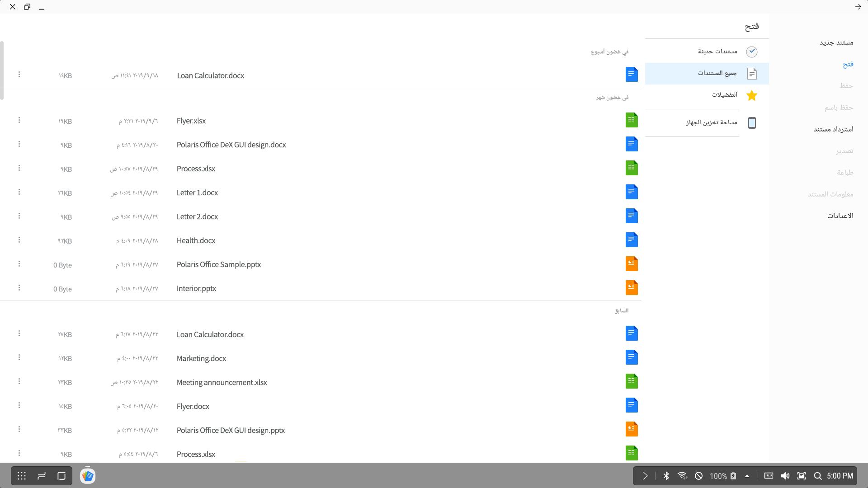Click the favorites star icon
Viewport: 868px width, 488px height.
(752, 95)
